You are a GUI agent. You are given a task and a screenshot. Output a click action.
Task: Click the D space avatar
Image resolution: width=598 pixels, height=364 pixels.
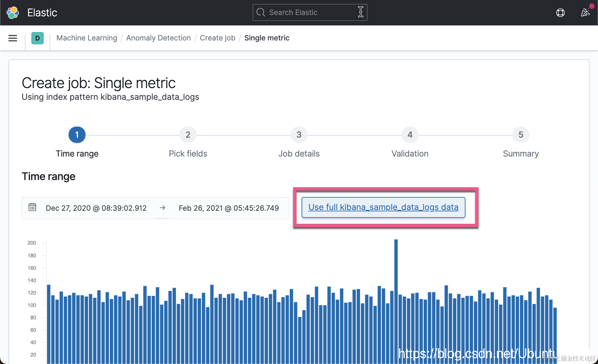(38, 38)
